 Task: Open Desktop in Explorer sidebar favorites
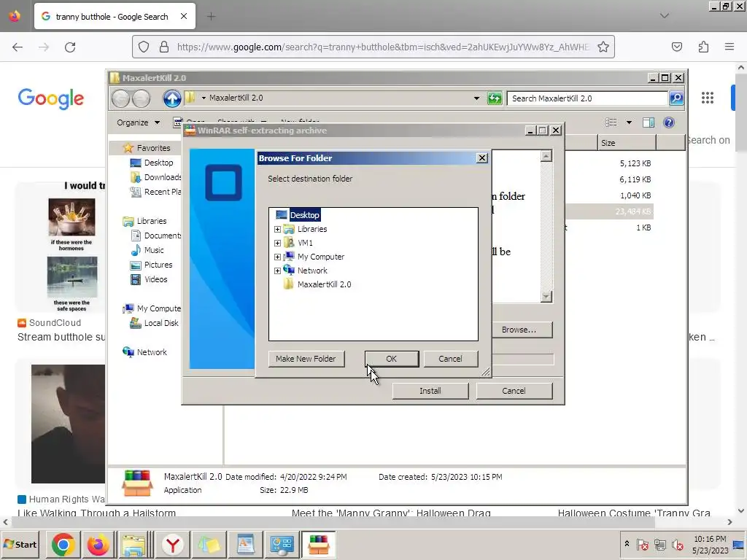(x=158, y=163)
